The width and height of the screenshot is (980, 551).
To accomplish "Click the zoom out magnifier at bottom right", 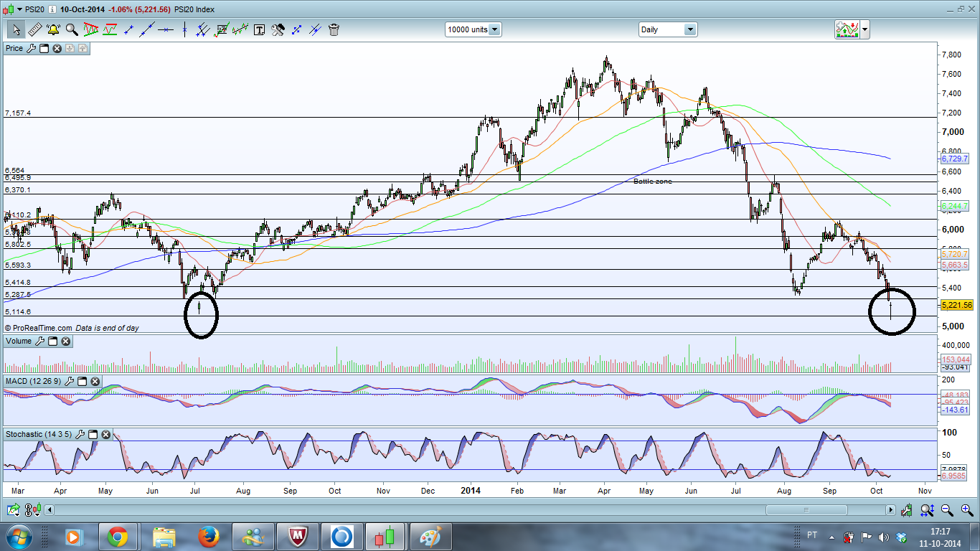I will [946, 510].
